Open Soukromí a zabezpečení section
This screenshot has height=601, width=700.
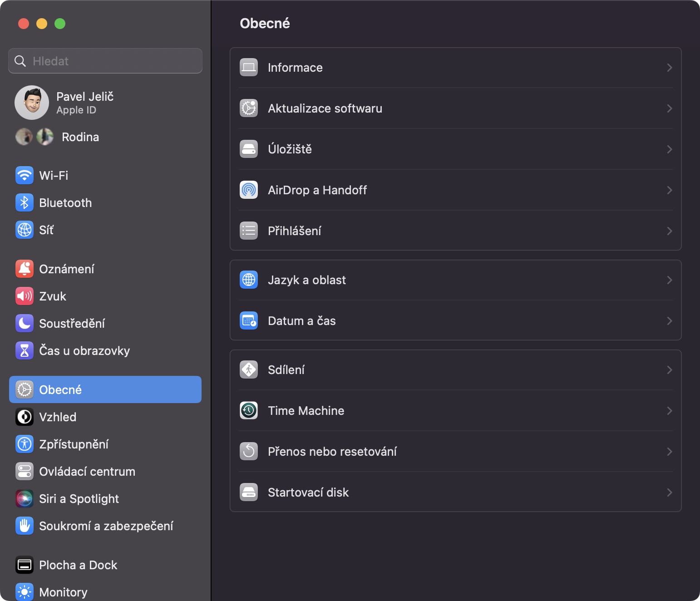tap(106, 526)
